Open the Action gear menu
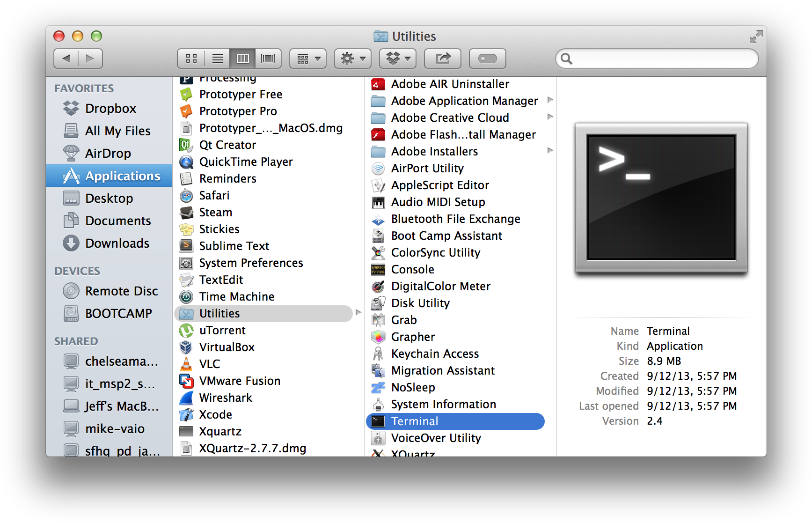 pos(353,59)
